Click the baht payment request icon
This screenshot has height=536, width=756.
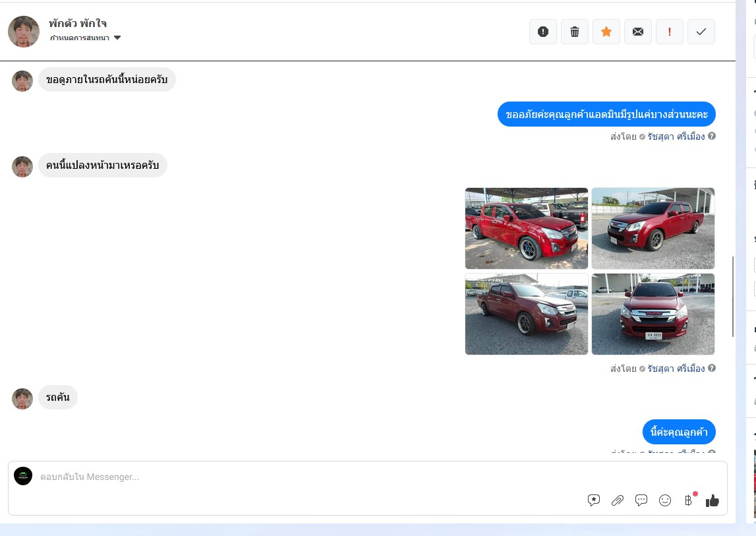(689, 500)
